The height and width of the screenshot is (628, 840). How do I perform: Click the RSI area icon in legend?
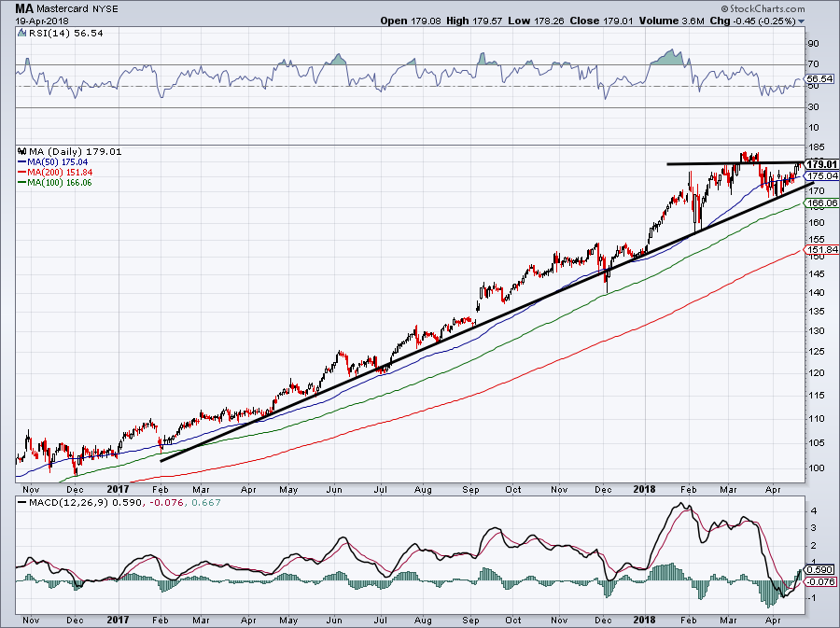(x=22, y=33)
